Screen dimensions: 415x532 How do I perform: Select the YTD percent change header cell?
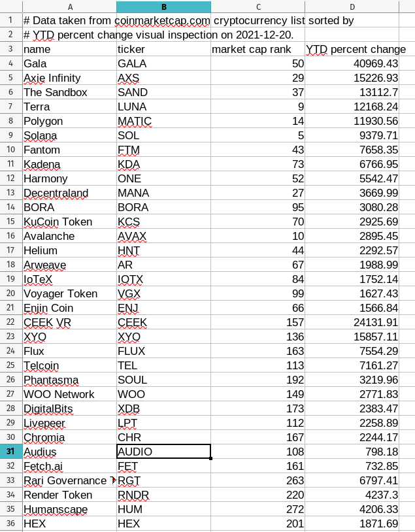(352, 49)
